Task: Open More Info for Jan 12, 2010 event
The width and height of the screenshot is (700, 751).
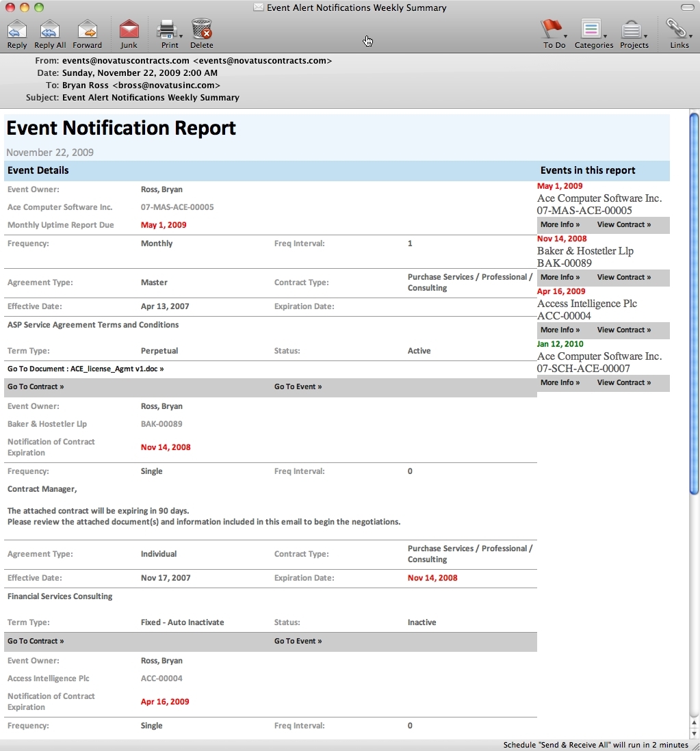Action: pyautogui.click(x=560, y=383)
